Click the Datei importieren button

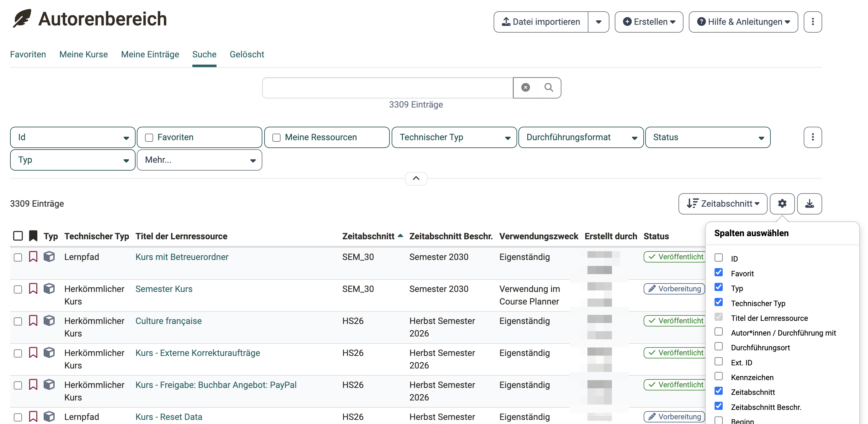(541, 22)
